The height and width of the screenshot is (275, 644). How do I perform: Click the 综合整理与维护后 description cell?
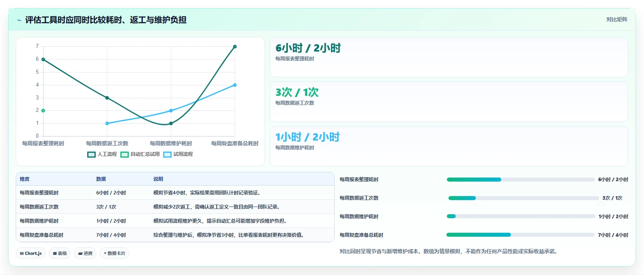(x=229, y=235)
